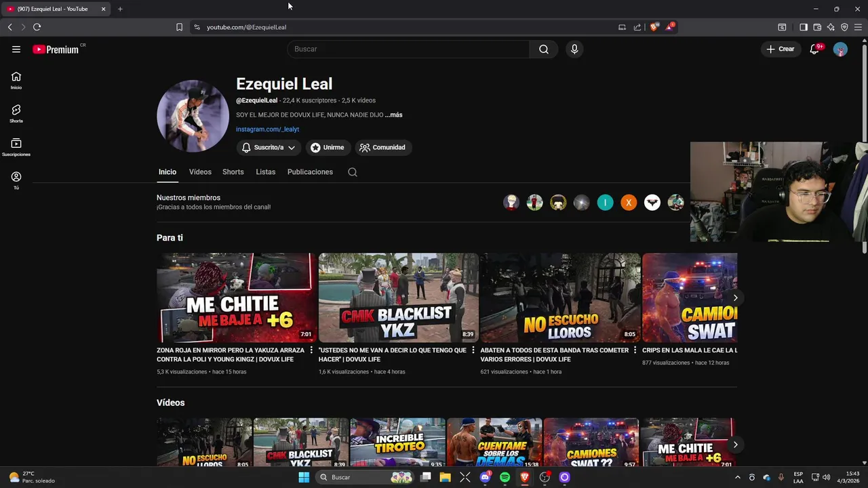The image size is (868, 488).
Task: Open Abaten A Todos De Esta Banda title
Action: coord(555,354)
